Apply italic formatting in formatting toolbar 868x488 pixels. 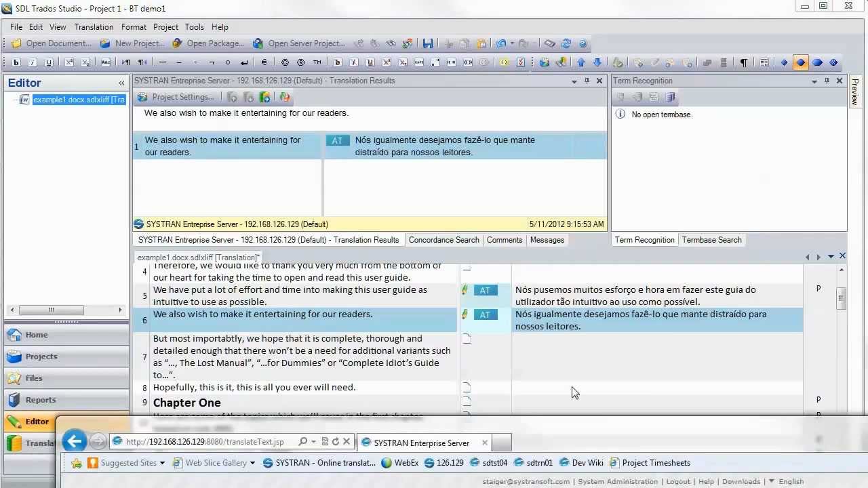33,62
